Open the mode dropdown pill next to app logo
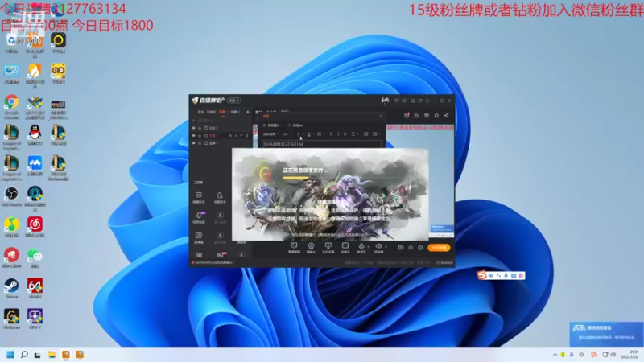The width and height of the screenshot is (644, 362). (233, 101)
